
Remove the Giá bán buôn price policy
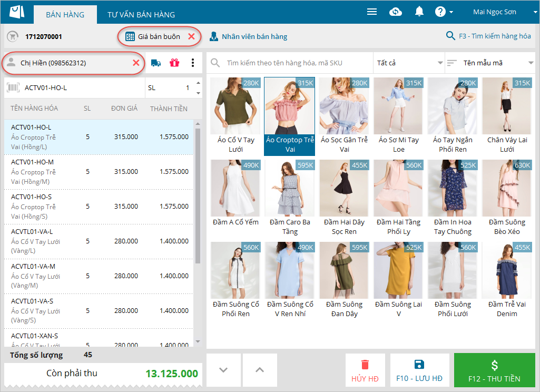tap(191, 36)
